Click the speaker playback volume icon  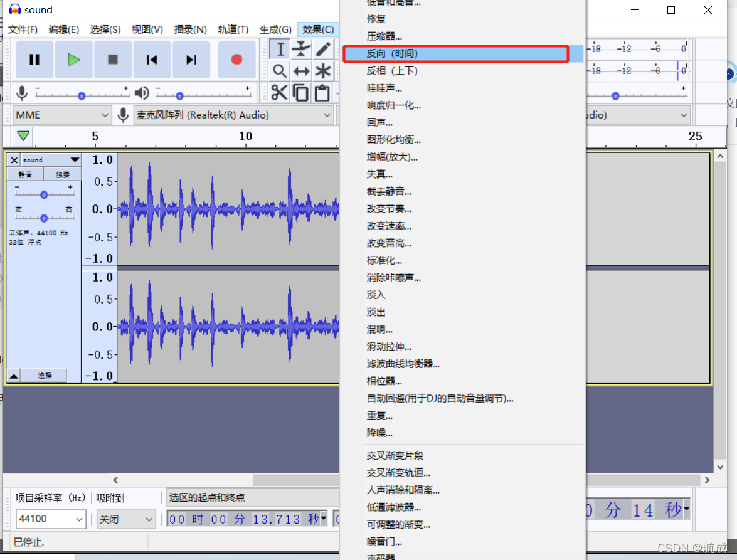[142, 93]
